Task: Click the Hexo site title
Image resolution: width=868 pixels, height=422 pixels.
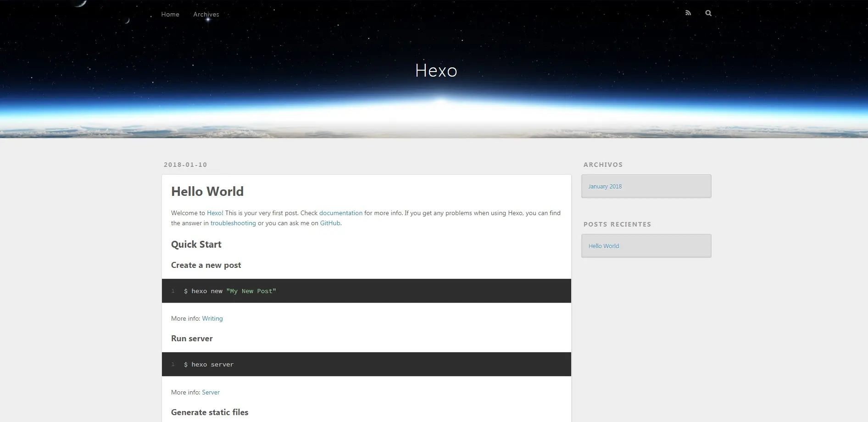Action: click(436, 71)
